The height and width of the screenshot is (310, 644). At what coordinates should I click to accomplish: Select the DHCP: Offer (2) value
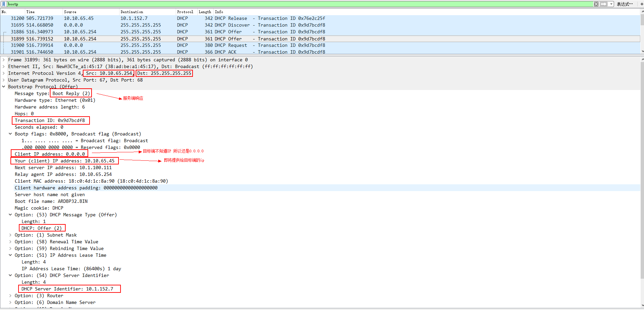[42, 228]
